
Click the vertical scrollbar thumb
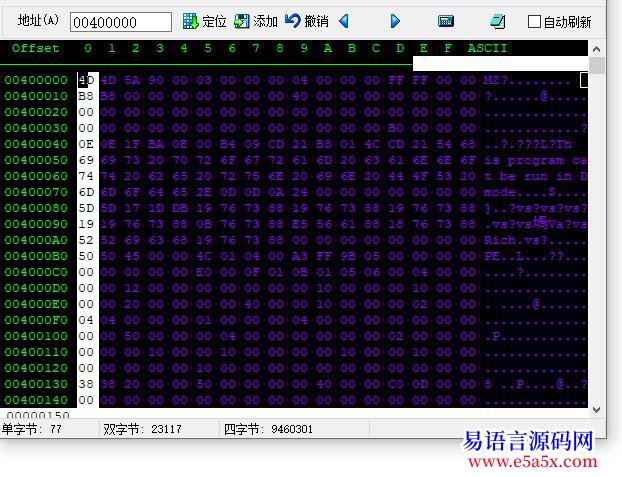click(597, 66)
